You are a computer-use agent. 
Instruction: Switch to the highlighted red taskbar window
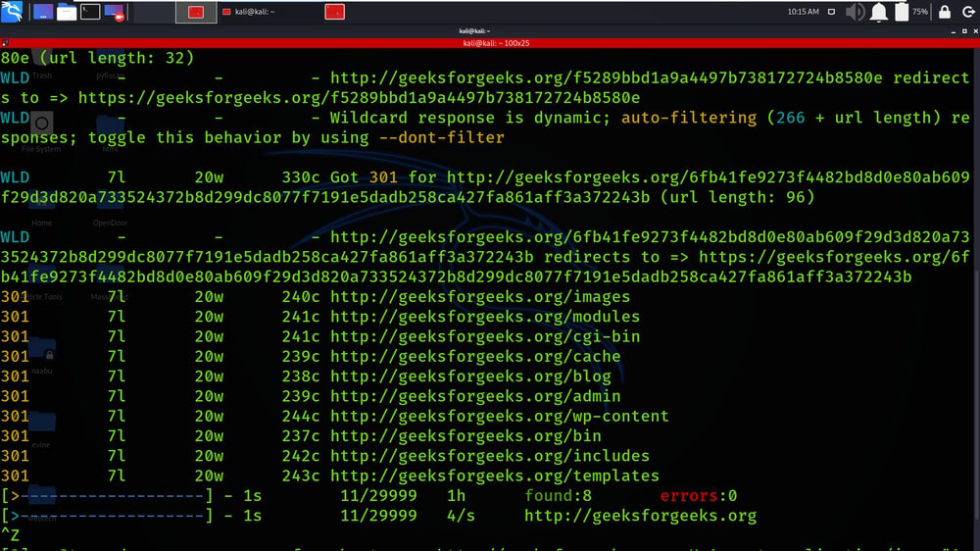pos(196,12)
